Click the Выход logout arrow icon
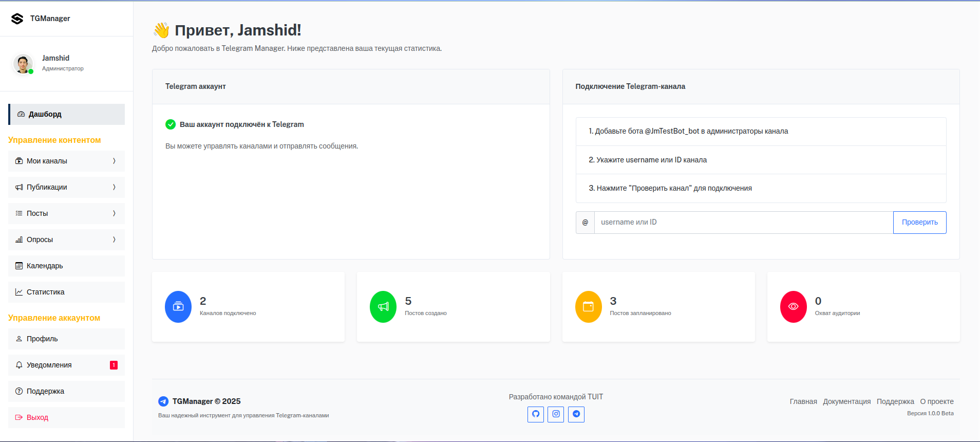Image resolution: width=980 pixels, height=442 pixels. (19, 417)
